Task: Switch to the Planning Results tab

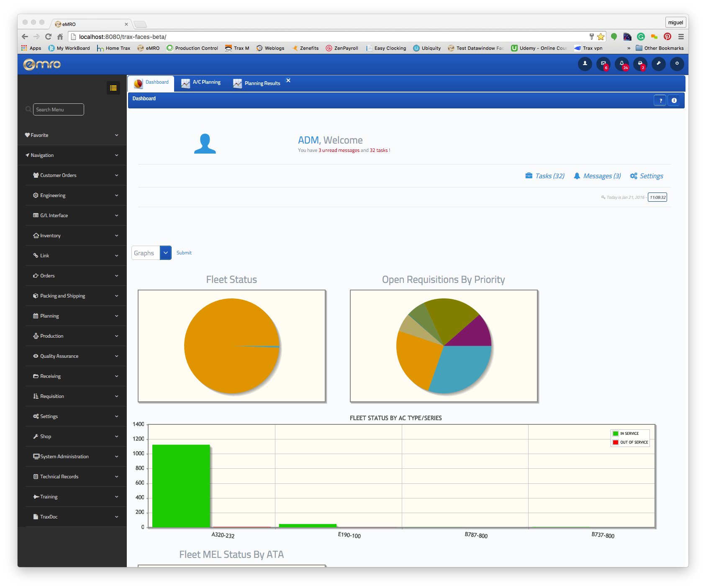Action: click(257, 83)
